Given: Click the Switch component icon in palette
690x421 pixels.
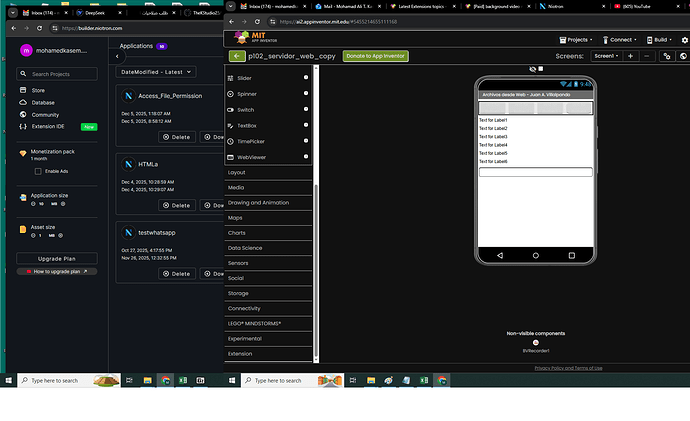Looking at the screenshot, I should click(232, 109).
